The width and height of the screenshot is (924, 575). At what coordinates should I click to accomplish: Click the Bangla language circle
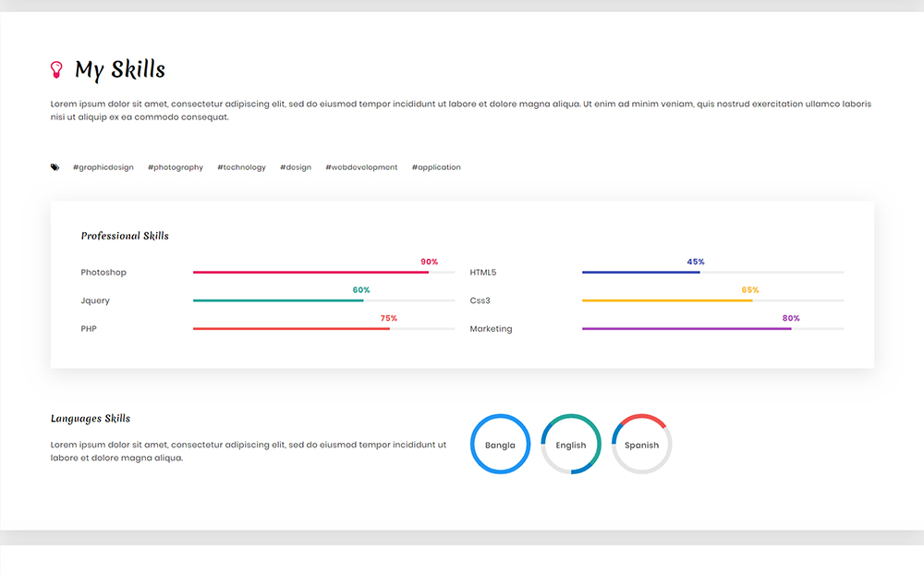point(500,445)
